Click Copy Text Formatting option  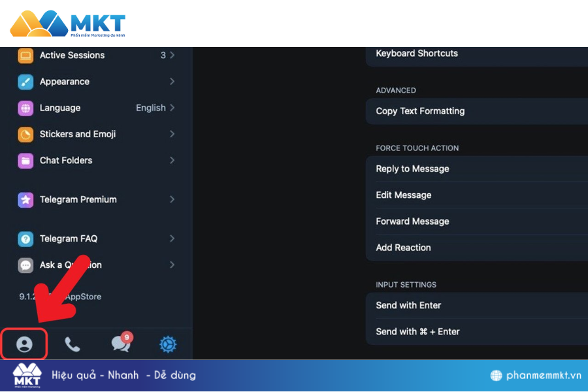pyautogui.click(x=477, y=111)
